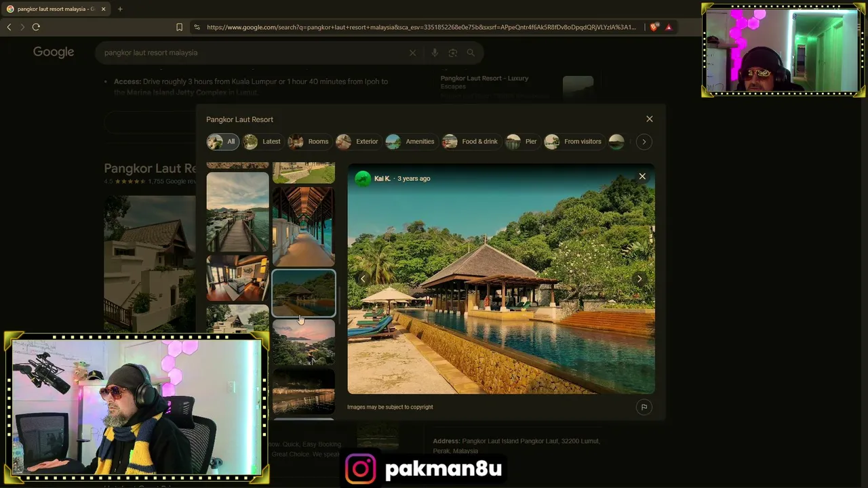Reload the Google search page
This screenshot has width=868, height=488.
[x=36, y=27]
